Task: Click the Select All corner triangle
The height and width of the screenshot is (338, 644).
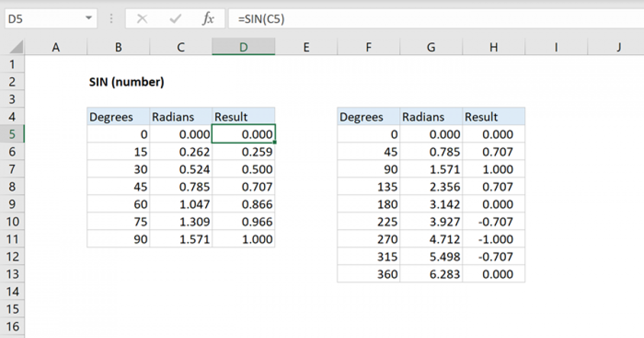Action: pos(17,48)
